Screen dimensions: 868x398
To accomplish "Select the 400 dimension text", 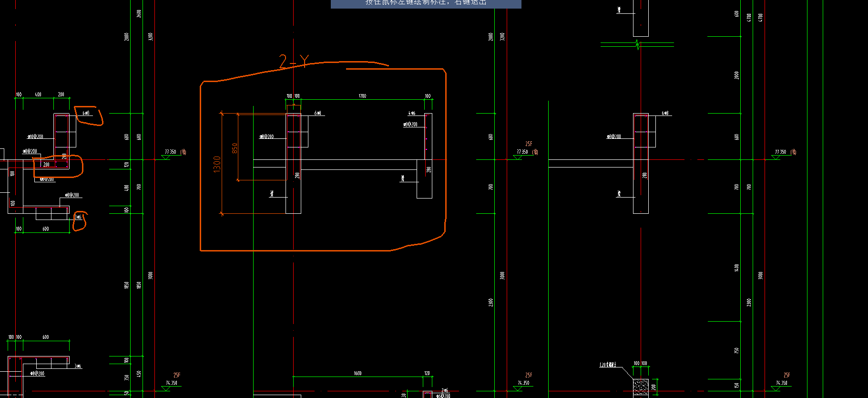I will click(x=38, y=94).
